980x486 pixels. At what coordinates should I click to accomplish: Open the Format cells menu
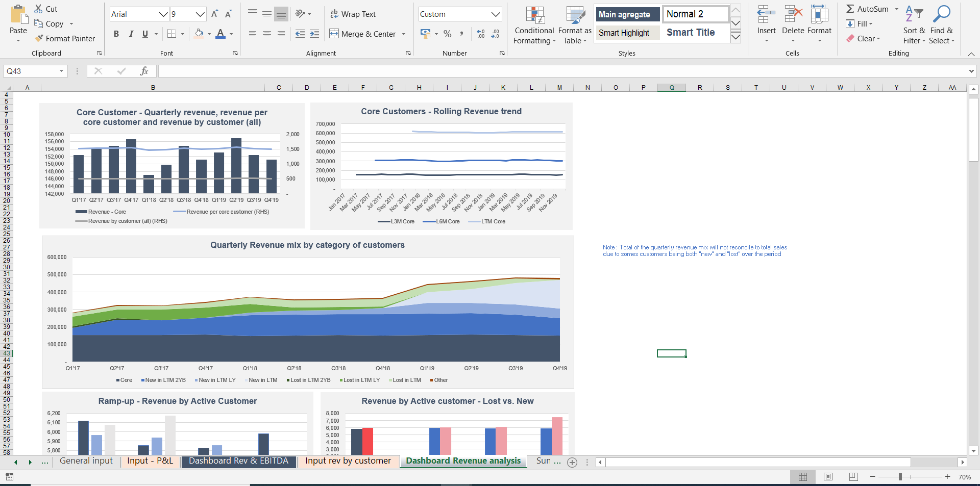(819, 25)
